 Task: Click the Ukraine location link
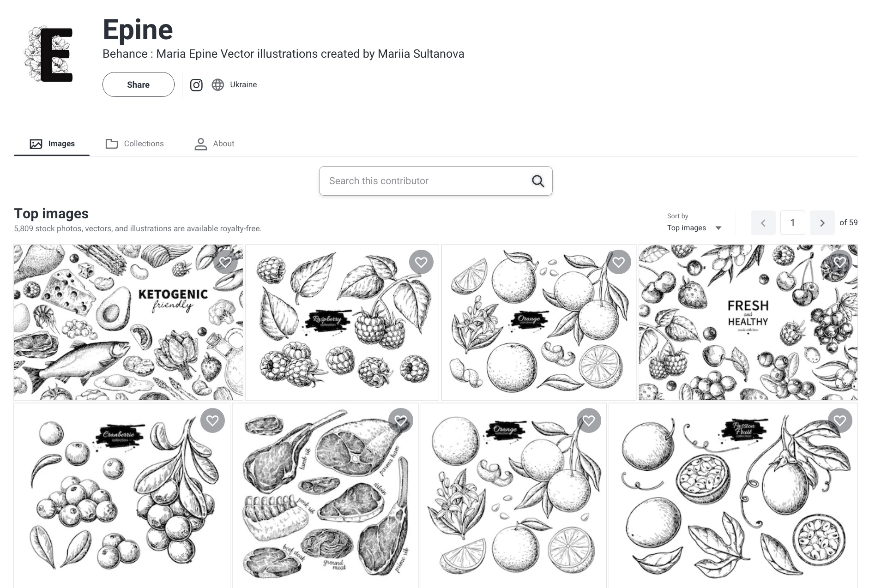243,84
